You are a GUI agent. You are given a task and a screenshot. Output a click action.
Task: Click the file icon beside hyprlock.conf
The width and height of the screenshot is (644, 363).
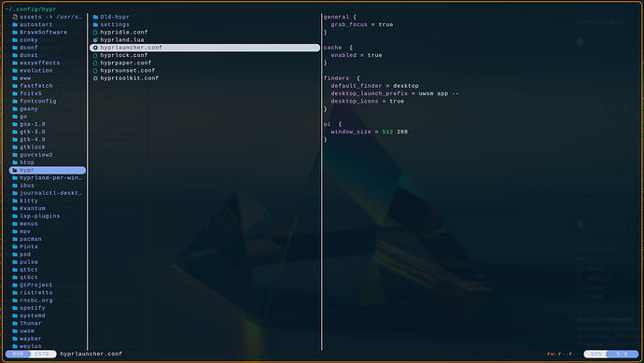95,55
